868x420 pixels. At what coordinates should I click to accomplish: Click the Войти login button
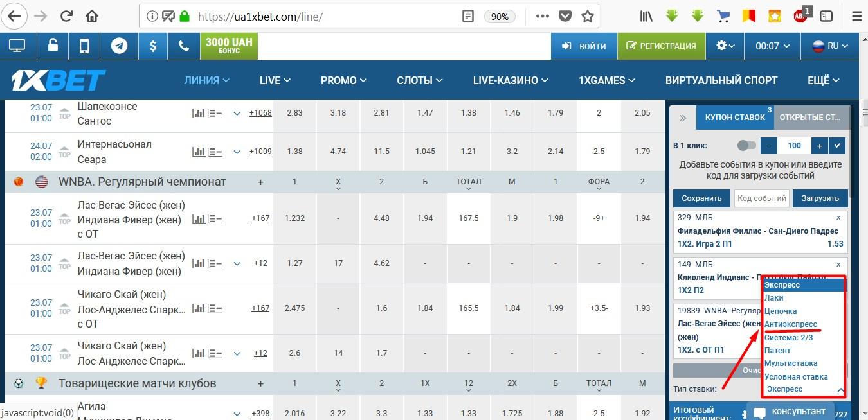coord(584,46)
